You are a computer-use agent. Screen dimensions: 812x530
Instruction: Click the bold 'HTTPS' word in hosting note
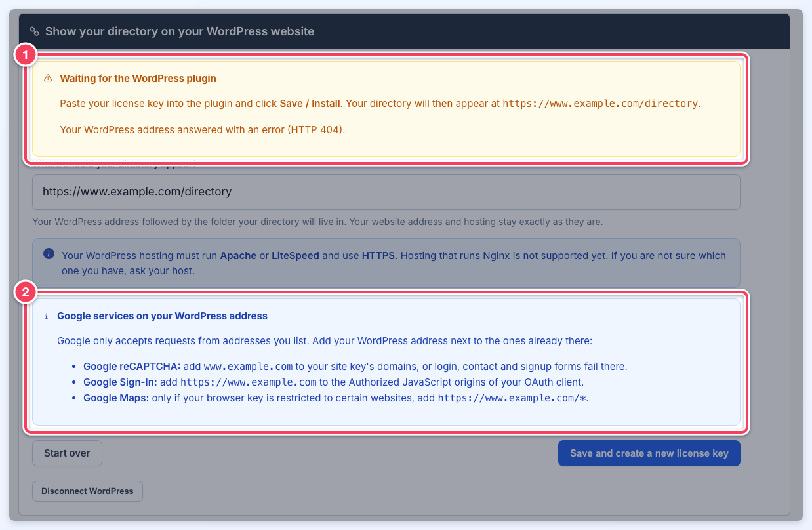click(378, 255)
